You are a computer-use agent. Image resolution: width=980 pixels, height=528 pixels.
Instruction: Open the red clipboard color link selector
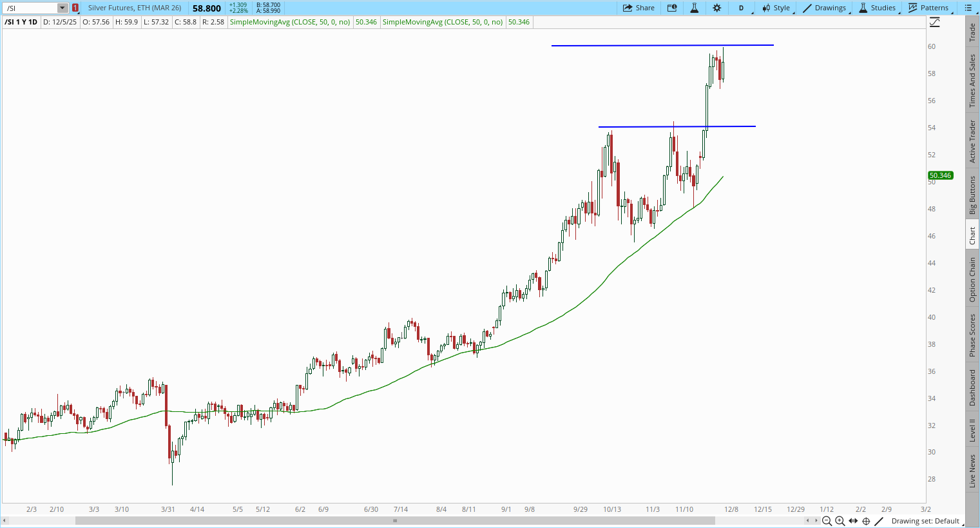[75, 8]
